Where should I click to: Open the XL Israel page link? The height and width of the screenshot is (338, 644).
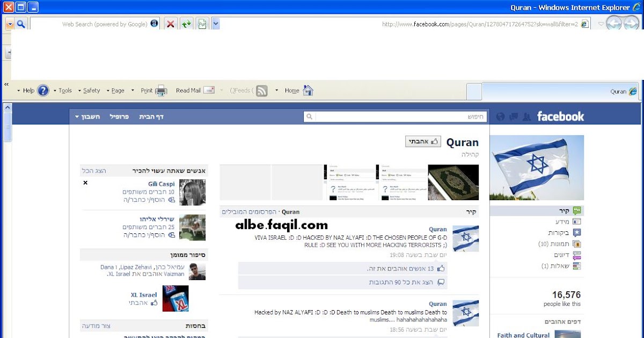(x=144, y=295)
